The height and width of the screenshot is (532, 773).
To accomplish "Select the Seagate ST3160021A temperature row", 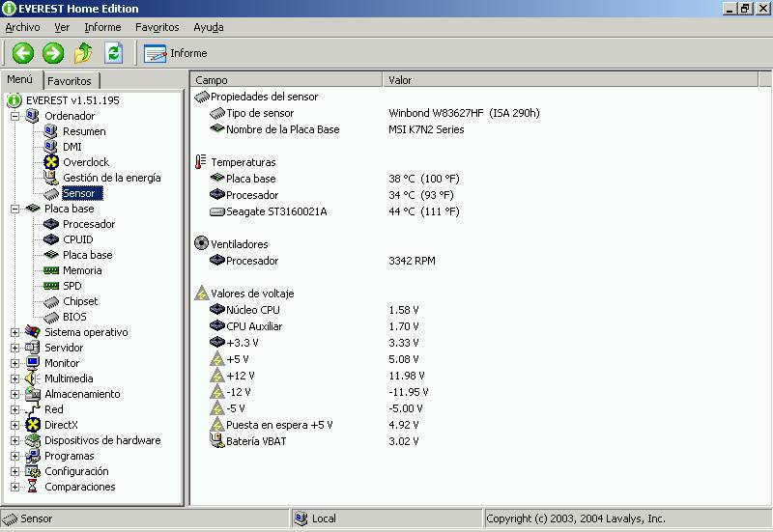I will click(334, 211).
